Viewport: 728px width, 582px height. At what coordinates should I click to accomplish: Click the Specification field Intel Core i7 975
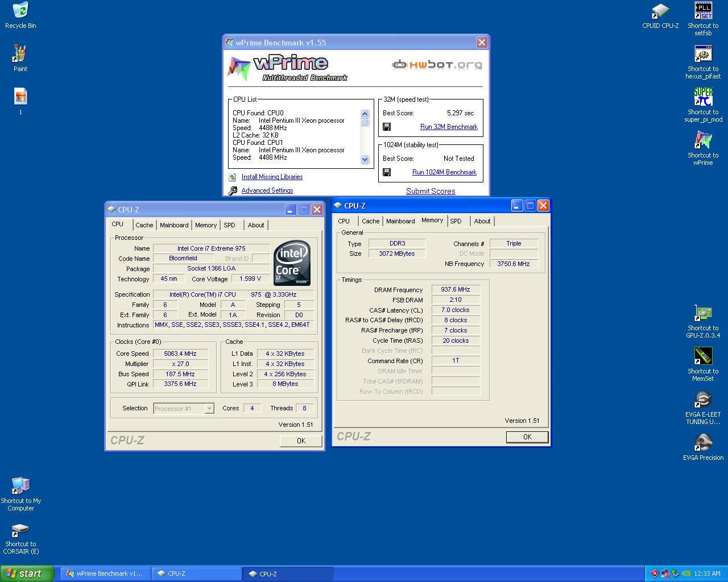click(233, 294)
